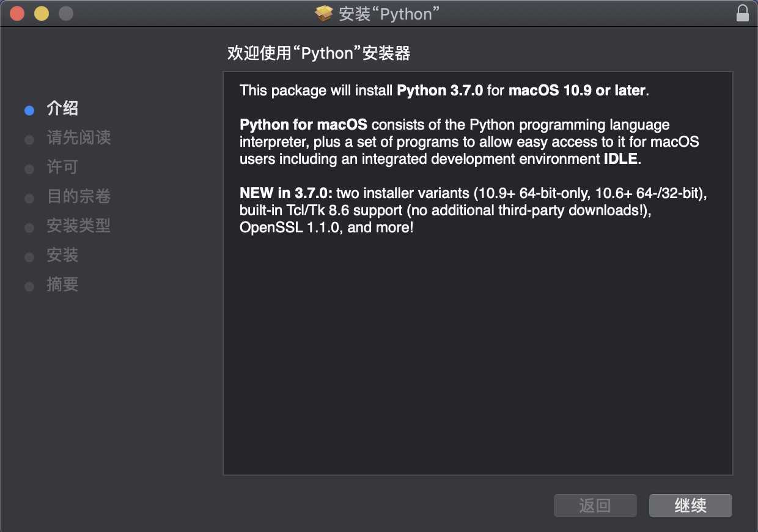Image resolution: width=758 pixels, height=532 pixels.
Task: Go to the 安装类型 step
Action: [x=78, y=226]
